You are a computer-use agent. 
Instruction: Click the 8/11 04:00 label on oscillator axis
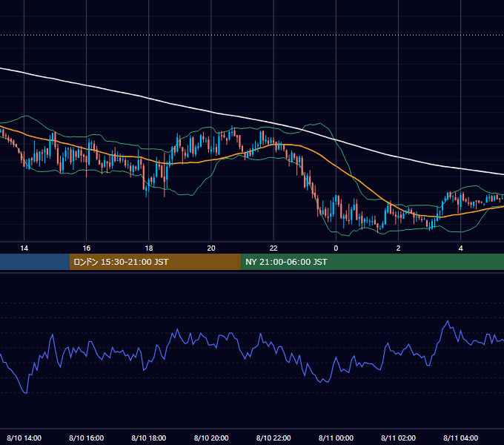point(460,438)
